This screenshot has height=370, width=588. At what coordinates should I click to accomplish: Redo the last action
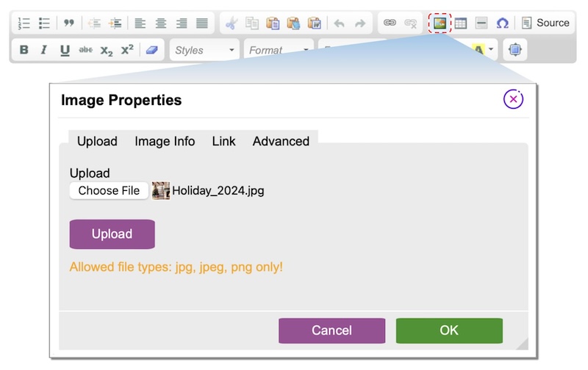[x=360, y=23]
